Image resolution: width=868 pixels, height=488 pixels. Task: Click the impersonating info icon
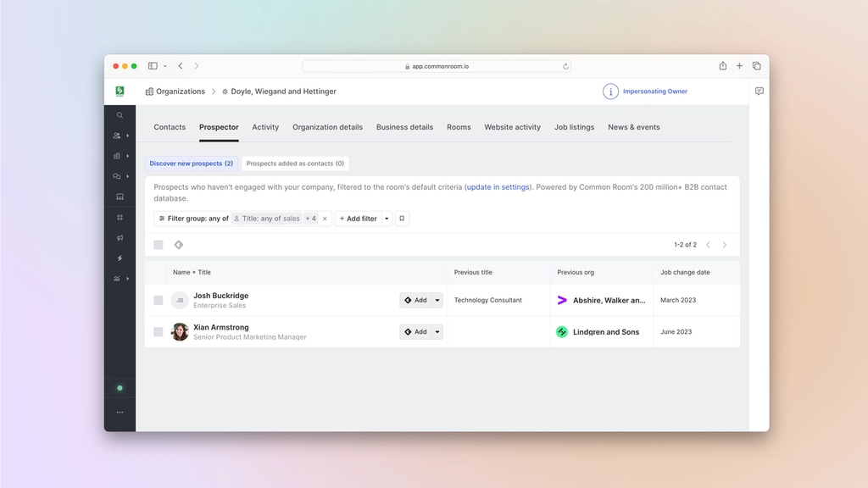(610, 91)
